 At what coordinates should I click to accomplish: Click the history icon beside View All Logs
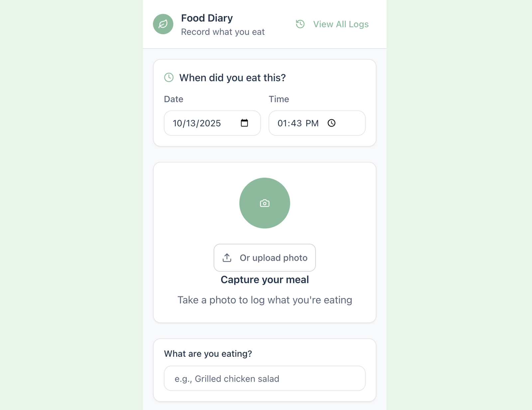pyautogui.click(x=300, y=24)
